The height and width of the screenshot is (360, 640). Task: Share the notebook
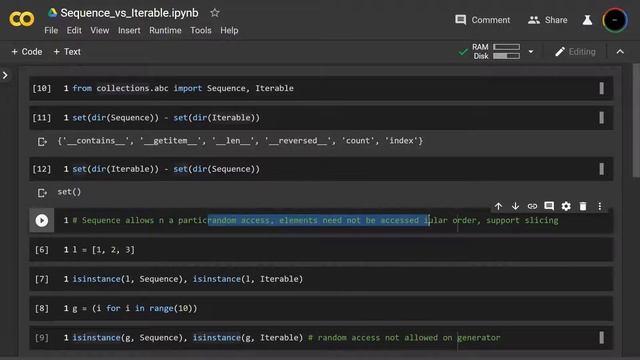tap(547, 20)
